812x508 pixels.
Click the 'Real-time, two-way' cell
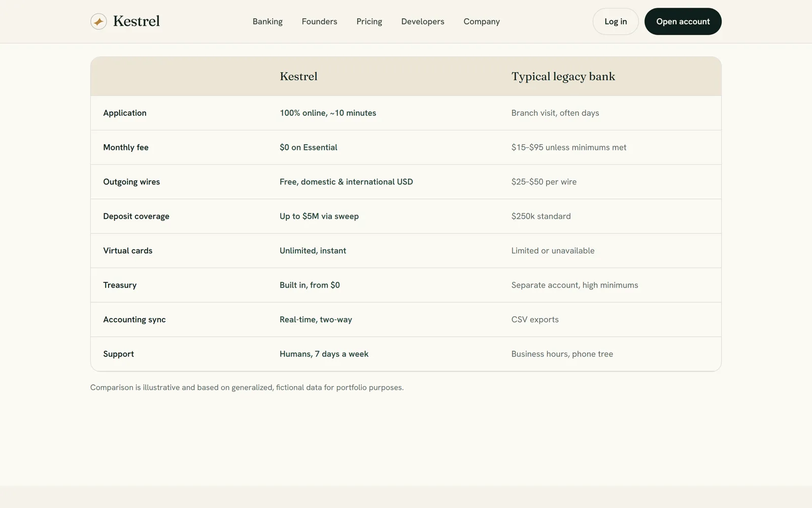click(x=316, y=320)
